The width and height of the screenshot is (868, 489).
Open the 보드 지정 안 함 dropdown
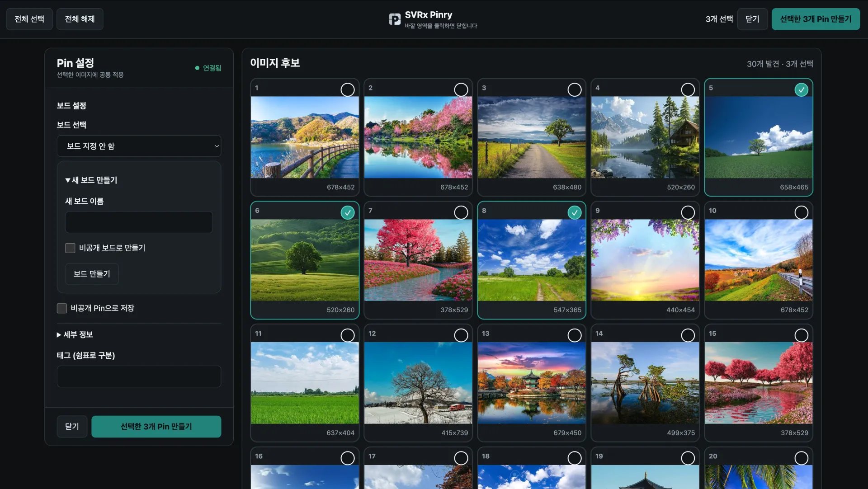click(139, 146)
